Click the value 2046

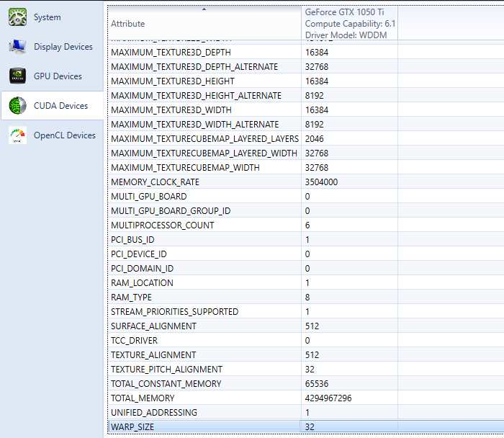click(315, 138)
